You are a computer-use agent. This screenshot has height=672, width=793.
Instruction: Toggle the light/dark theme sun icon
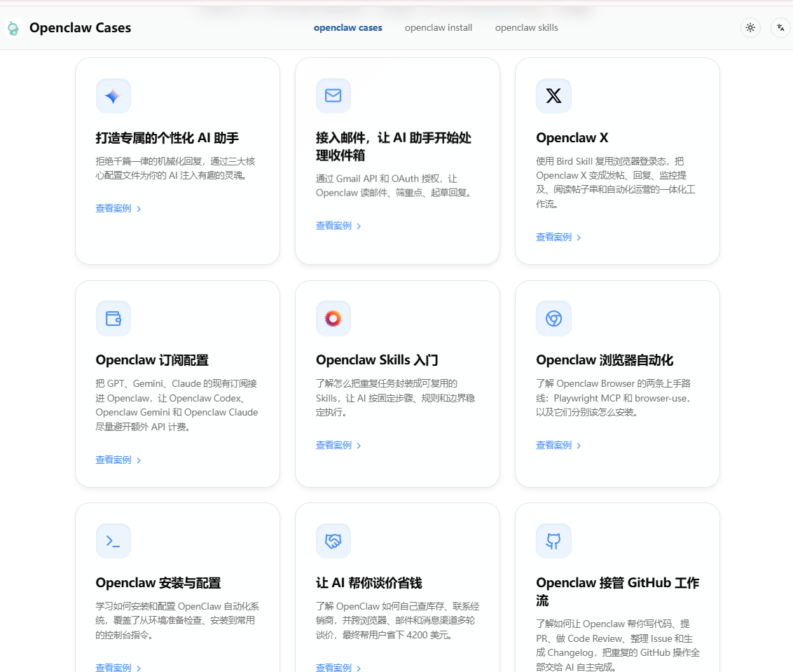point(750,28)
